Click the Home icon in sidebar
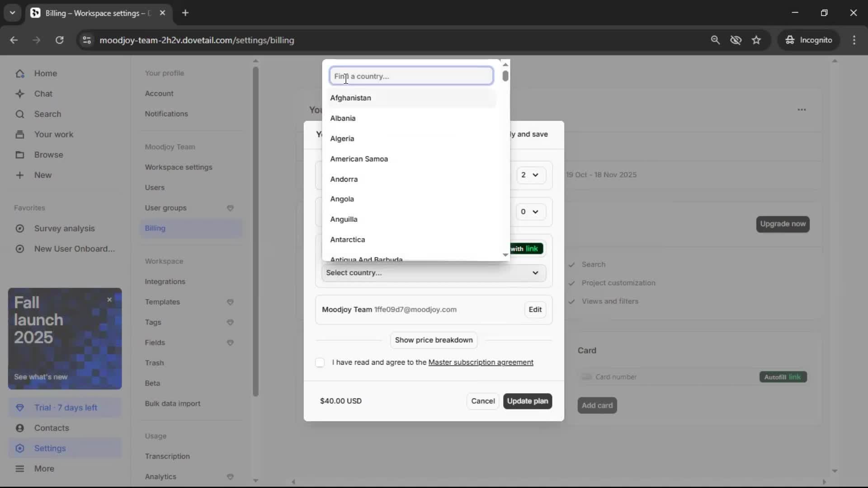Screen dimensions: 868x488 point(20,74)
